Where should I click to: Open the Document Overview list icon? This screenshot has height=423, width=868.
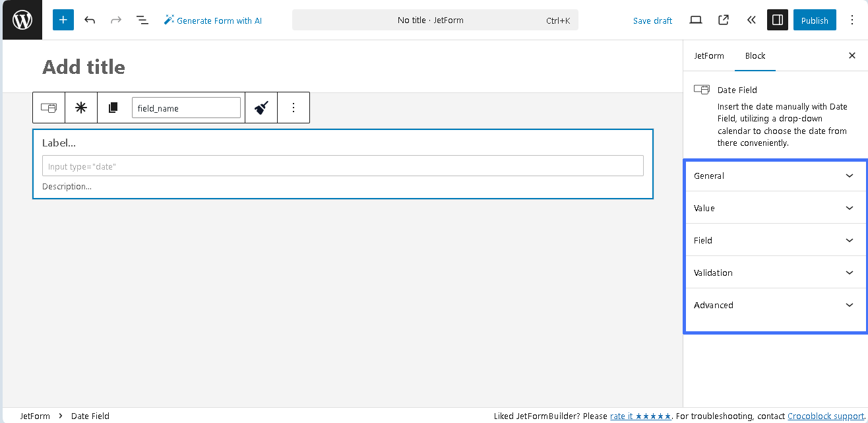pyautogui.click(x=142, y=20)
